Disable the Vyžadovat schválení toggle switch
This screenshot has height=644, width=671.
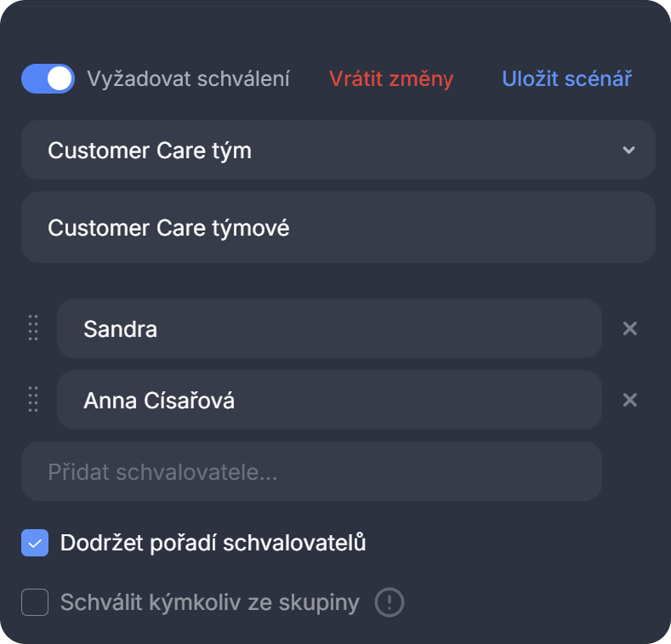(x=48, y=79)
